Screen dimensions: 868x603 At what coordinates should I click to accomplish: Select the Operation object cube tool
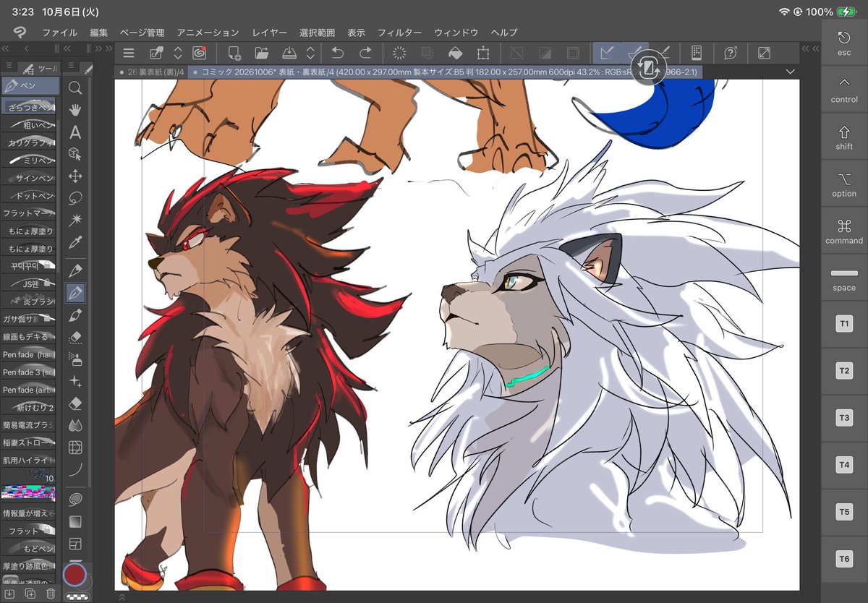75,154
